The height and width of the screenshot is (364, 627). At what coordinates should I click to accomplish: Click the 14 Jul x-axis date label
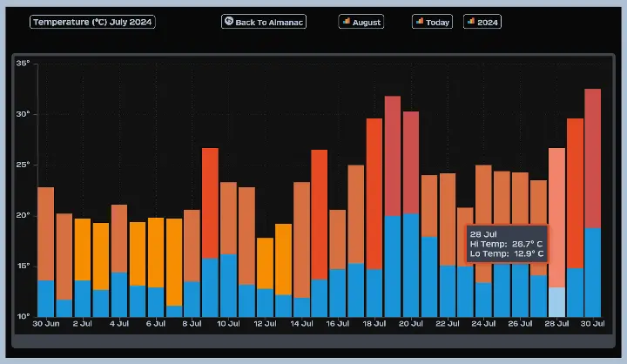[x=301, y=323]
